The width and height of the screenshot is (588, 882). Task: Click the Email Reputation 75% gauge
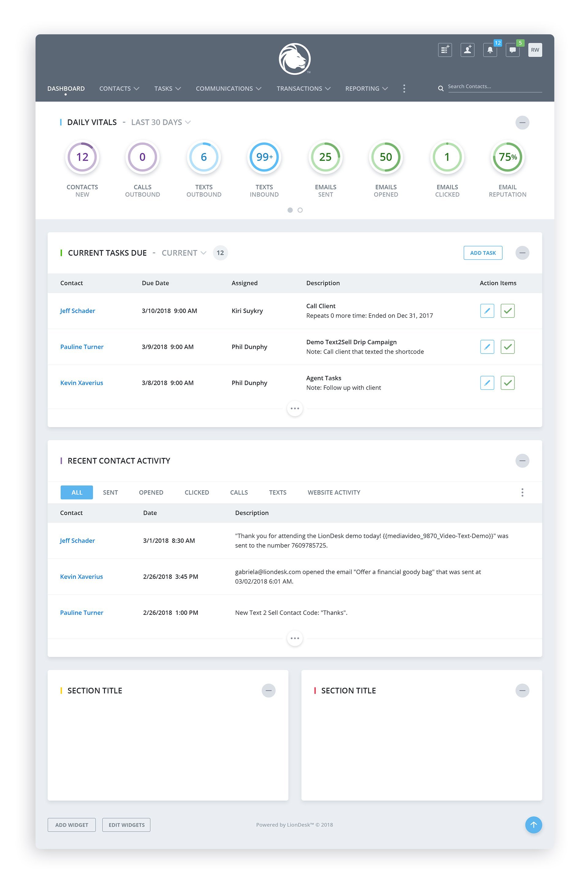507,157
